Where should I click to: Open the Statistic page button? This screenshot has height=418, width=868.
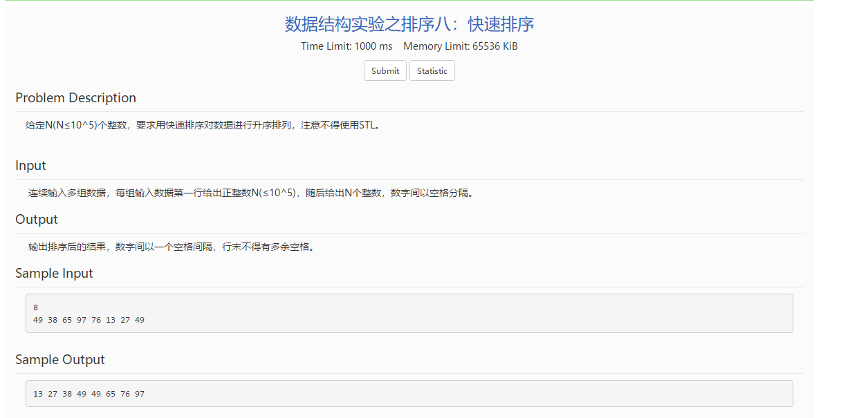point(432,70)
